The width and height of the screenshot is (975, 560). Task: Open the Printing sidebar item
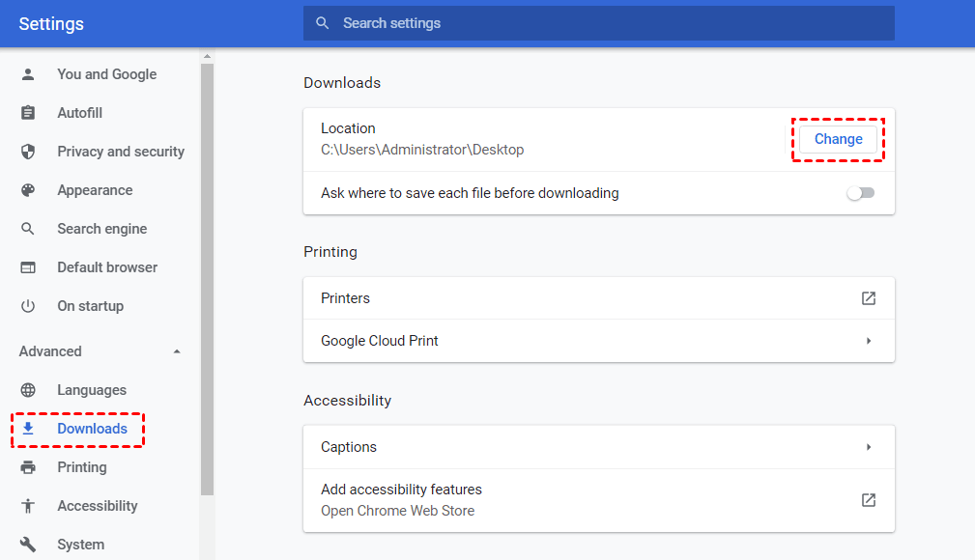pos(82,467)
